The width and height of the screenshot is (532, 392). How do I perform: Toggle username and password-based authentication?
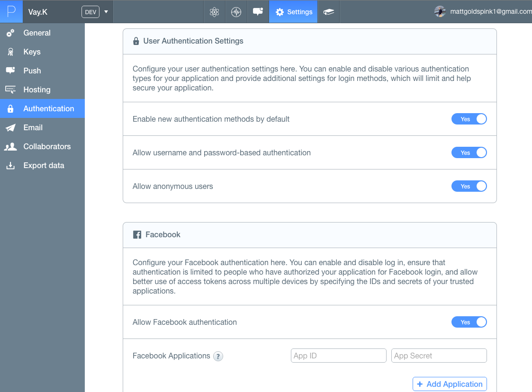tap(469, 153)
